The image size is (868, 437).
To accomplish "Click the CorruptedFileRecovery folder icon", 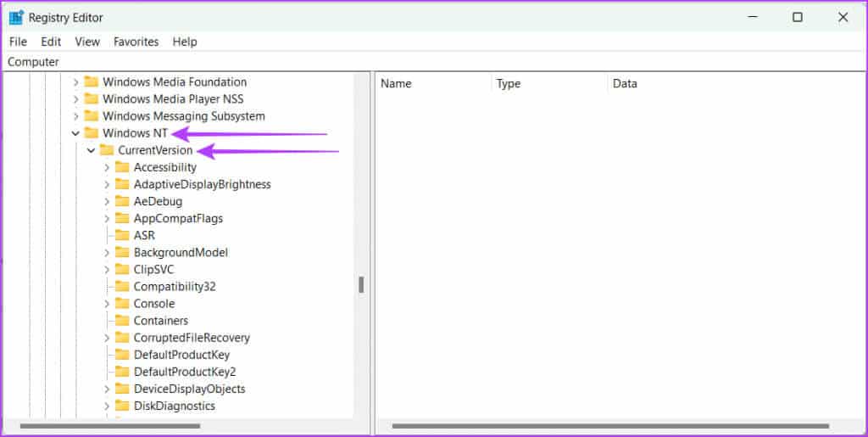I will [x=122, y=338].
